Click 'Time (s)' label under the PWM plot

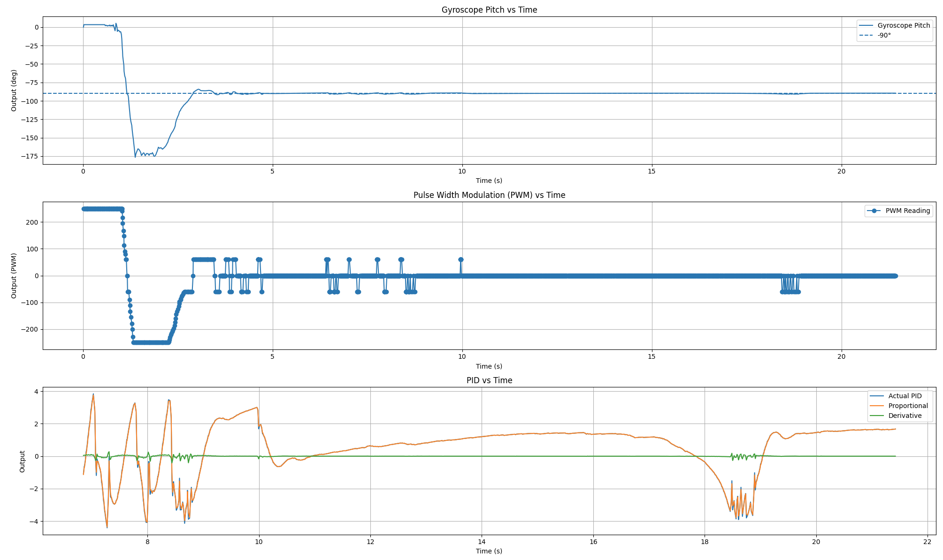pos(489,366)
